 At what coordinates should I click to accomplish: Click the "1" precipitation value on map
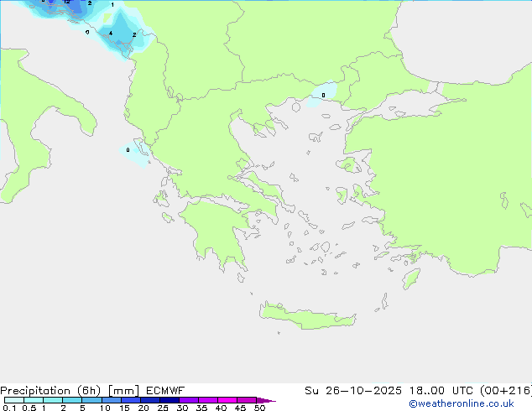click(x=112, y=5)
